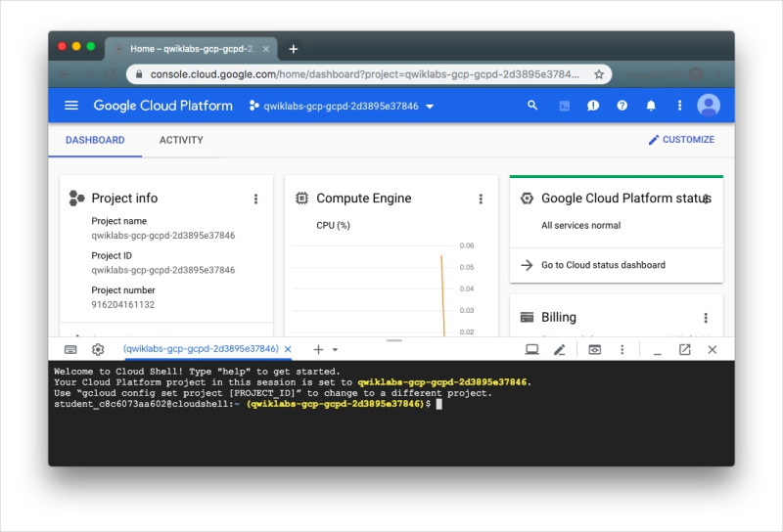Click the send feedback icon
Image resolution: width=783 pixels, height=532 pixels.
[593, 106]
